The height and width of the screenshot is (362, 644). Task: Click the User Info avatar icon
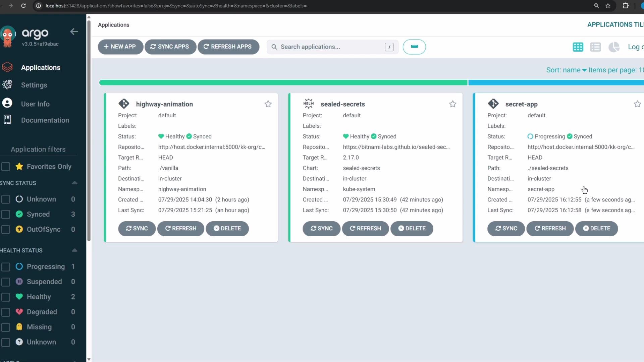click(x=7, y=103)
